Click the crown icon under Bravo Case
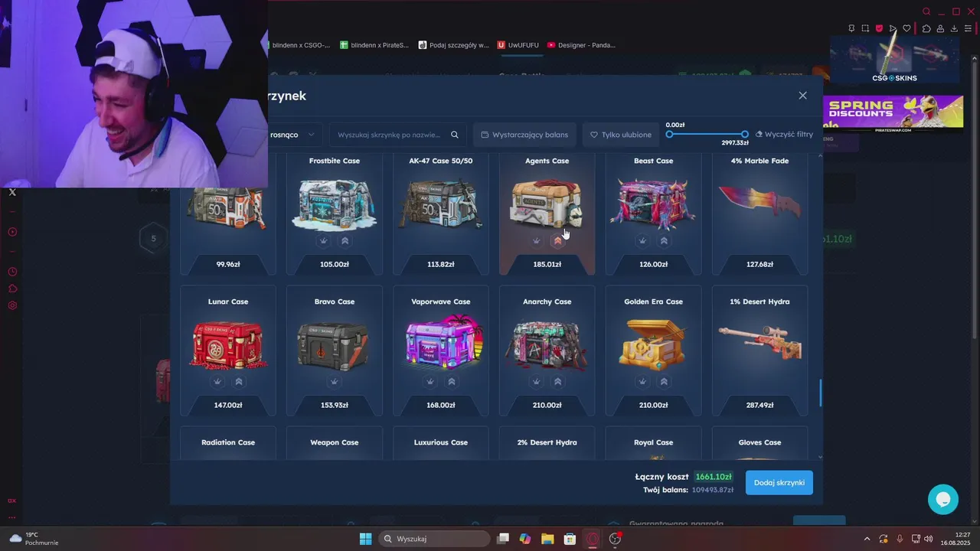 [335, 381]
